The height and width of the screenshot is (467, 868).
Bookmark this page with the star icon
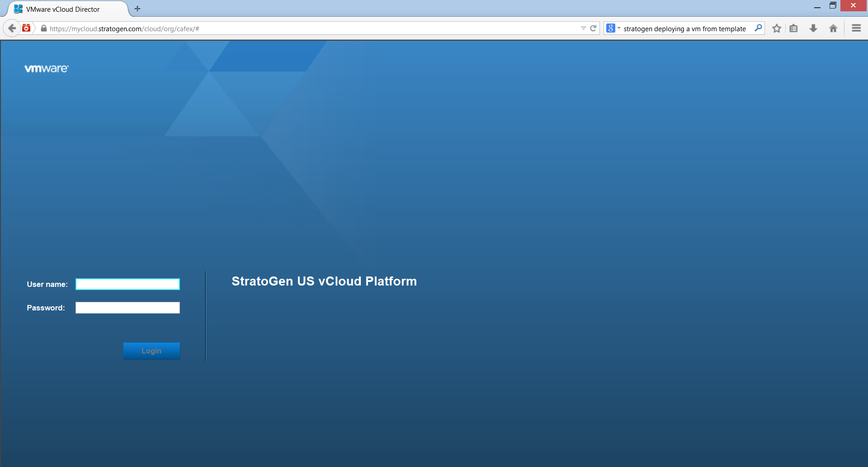pyautogui.click(x=777, y=28)
